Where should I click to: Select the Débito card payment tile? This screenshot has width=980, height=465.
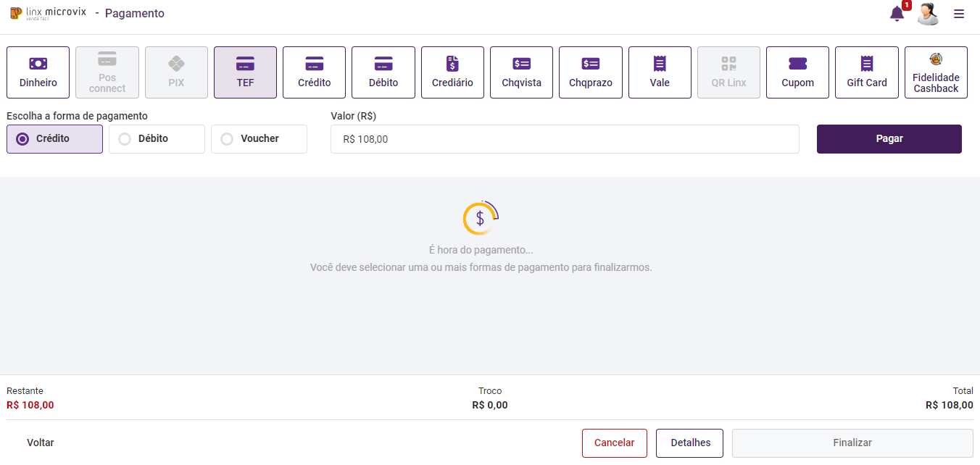383,72
